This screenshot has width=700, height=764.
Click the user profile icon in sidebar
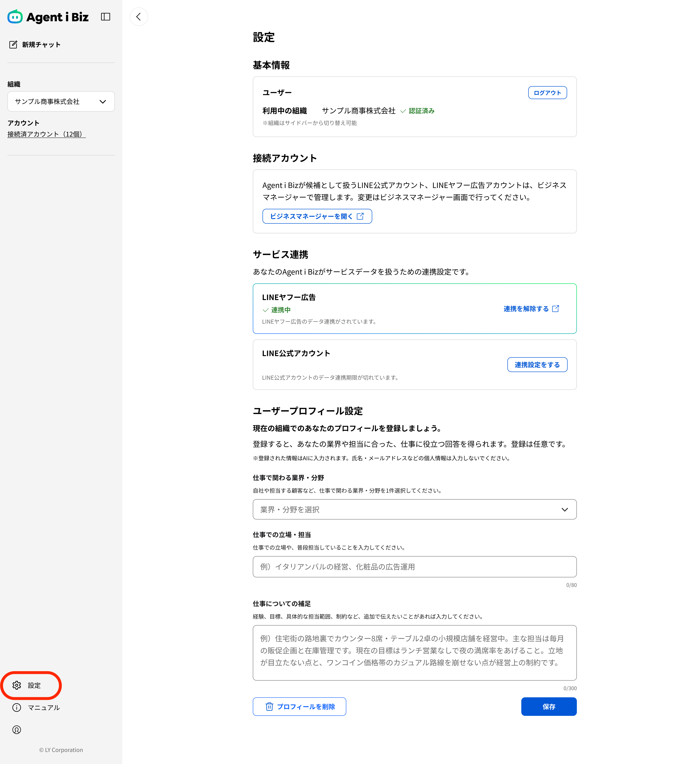click(x=17, y=730)
